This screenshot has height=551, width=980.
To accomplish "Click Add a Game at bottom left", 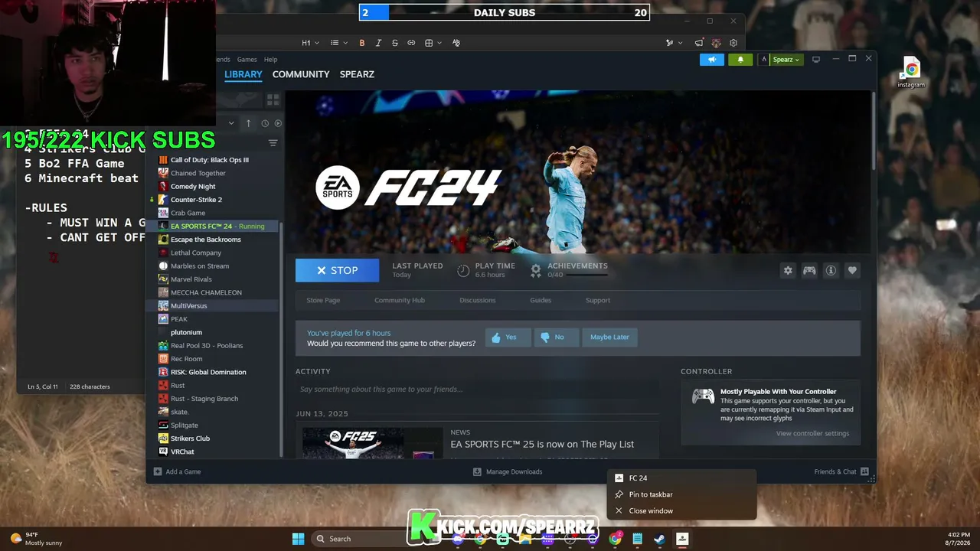I will pyautogui.click(x=177, y=472).
